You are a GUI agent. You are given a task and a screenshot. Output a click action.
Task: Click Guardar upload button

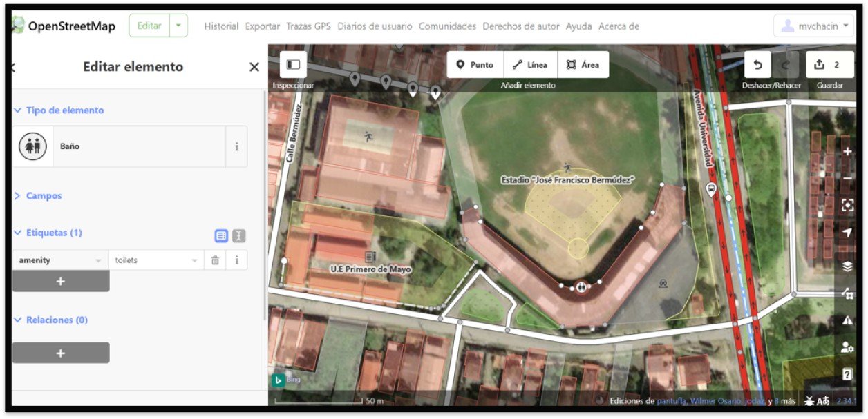[829, 64]
